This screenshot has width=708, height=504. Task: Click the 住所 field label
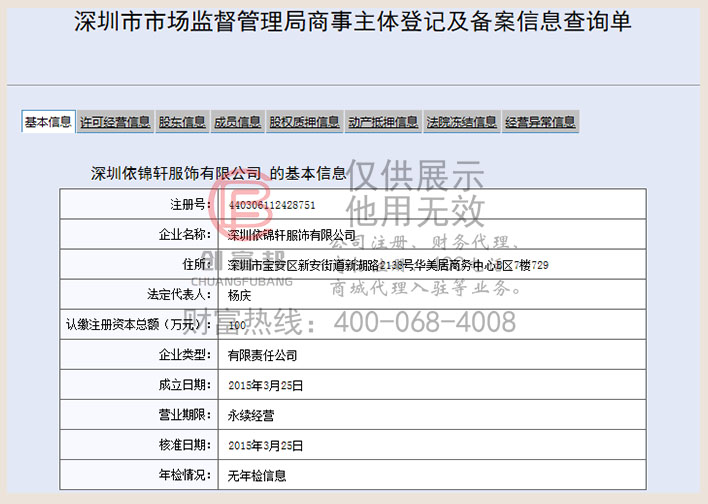196,265
